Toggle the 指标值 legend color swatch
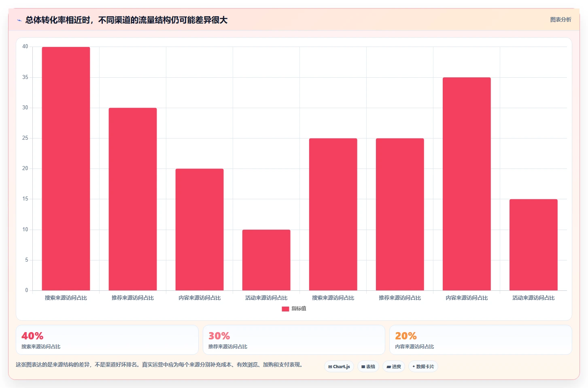The image size is (588, 388). pos(285,309)
